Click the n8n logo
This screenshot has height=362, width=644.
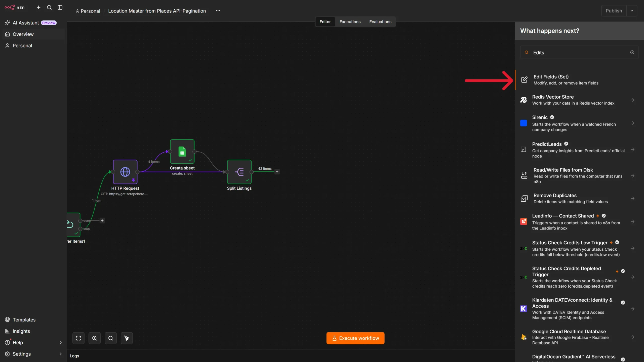(x=15, y=7)
